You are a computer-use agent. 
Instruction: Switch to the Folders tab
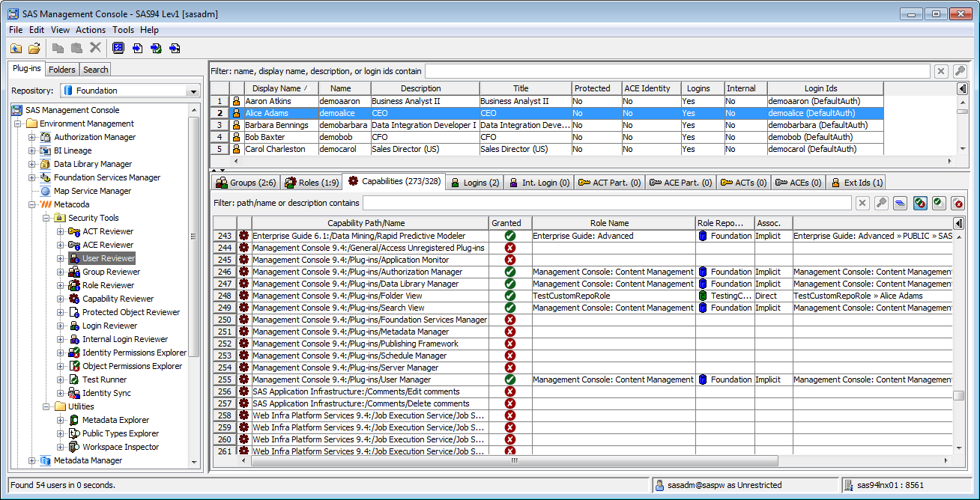click(x=61, y=70)
